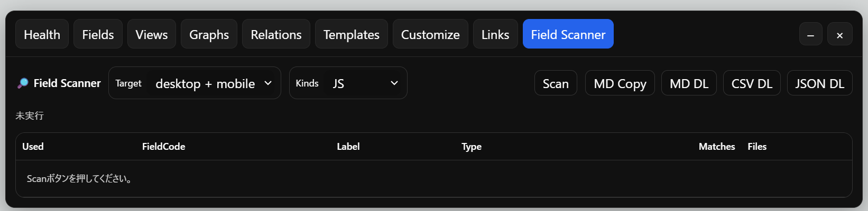The width and height of the screenshot is (868, 211).
Task: Open the Templates tab
Action: coord(351,34)
